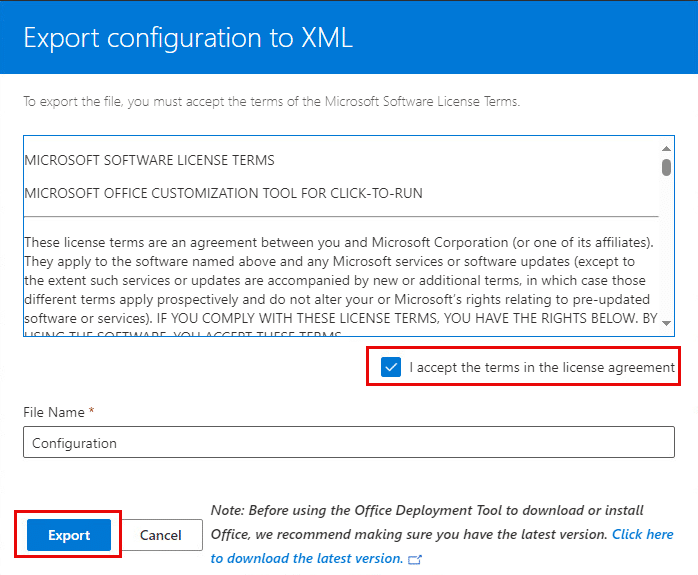Click the Export button
The image size is (698, 575).
[69, 535]
